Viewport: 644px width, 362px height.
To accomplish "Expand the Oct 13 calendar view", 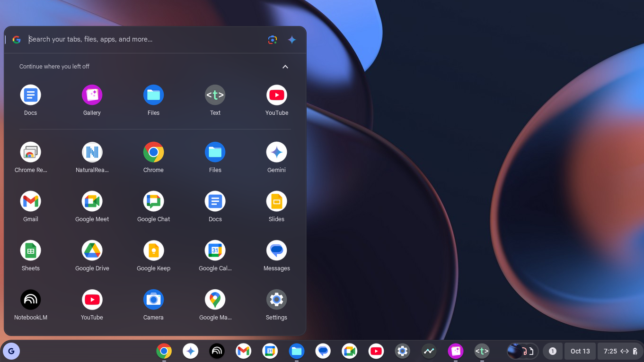I will (580, 351).
